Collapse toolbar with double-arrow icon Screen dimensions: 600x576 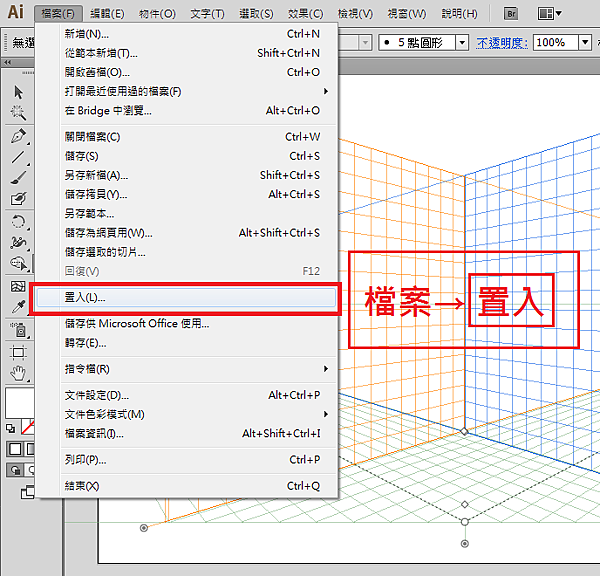(x=8, y=62)
